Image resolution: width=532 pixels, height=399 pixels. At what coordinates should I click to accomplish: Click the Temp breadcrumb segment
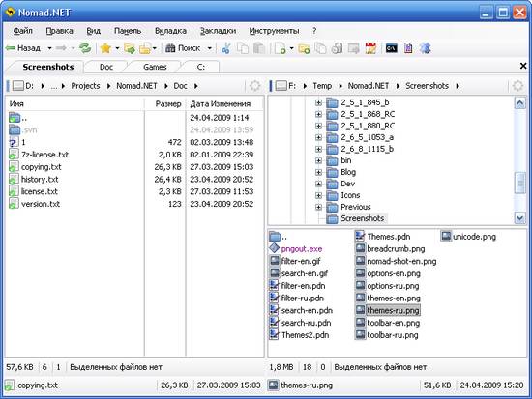tap(322, 86)
